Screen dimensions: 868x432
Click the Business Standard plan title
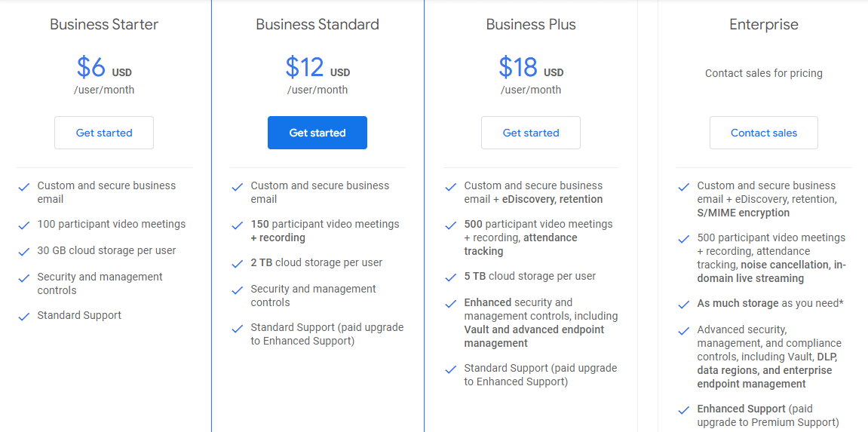pos(317,24)
